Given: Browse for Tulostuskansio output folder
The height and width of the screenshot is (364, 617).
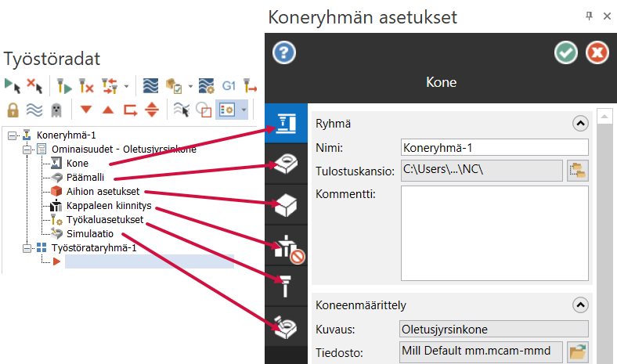Looking at the screenshot, I should coord(578,171).
